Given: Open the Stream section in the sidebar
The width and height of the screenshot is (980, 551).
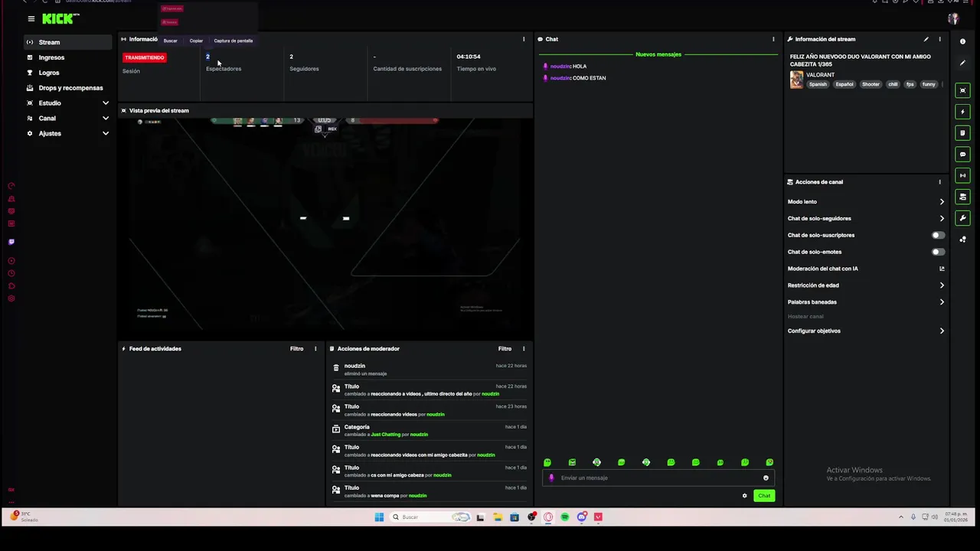Looking at the screenshot, I should 67,42.
